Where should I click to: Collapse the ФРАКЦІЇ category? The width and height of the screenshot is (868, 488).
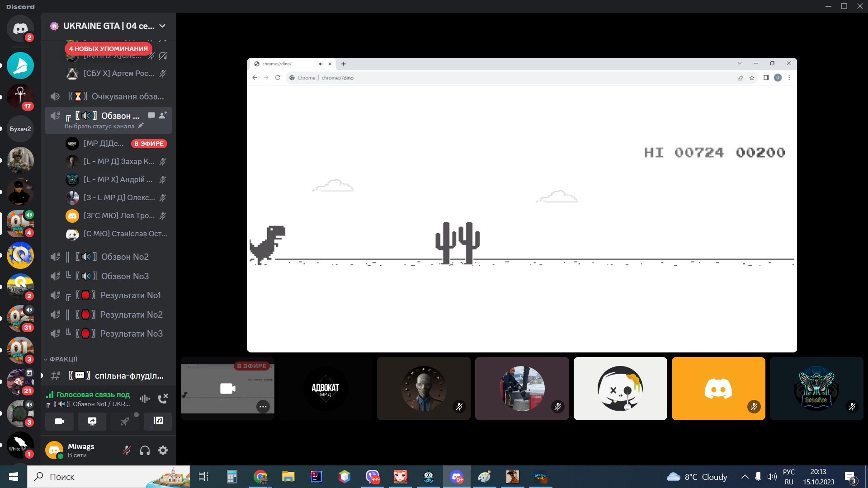coord(61,359)
